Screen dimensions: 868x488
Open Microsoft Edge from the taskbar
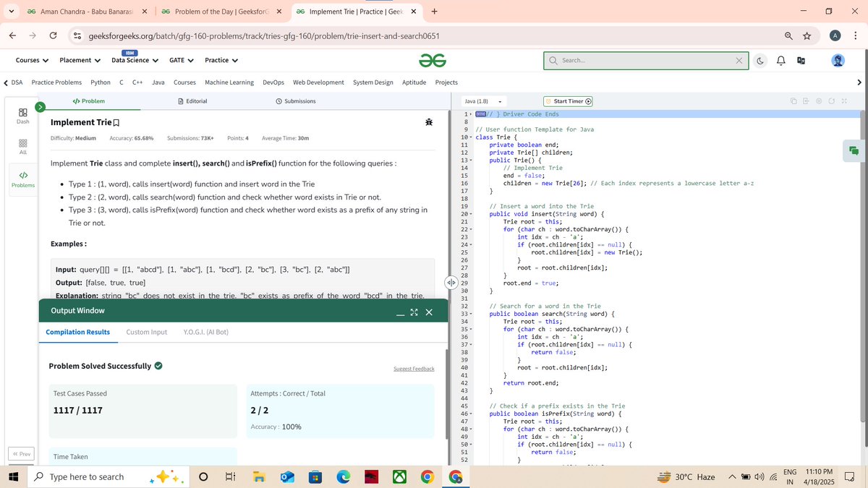tap(343, 476)
